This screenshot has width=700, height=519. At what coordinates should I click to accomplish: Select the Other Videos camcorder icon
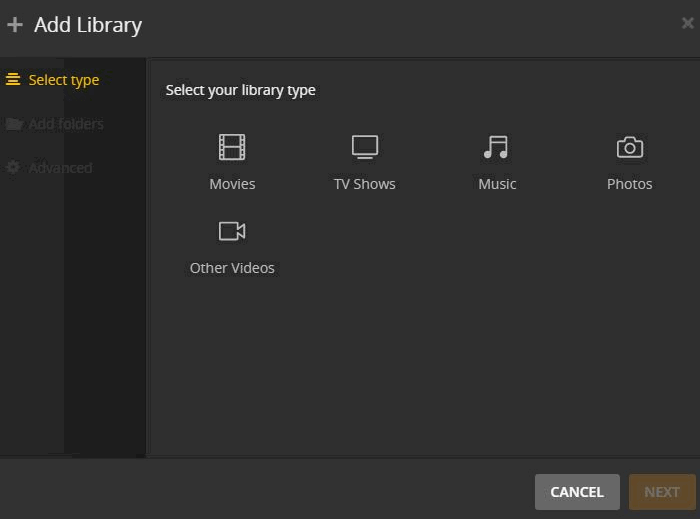tap(232, 231)
